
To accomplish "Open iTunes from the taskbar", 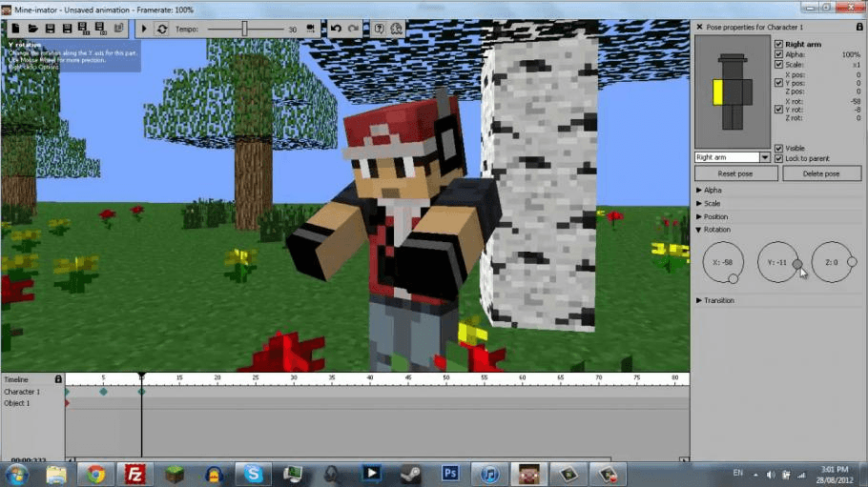I will [x=489, y=475].
